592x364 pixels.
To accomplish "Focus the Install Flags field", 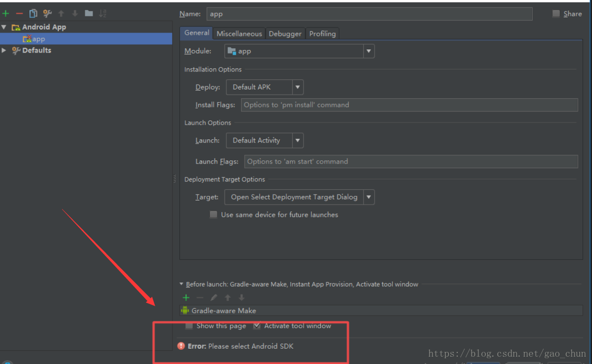I will [409, 105].
